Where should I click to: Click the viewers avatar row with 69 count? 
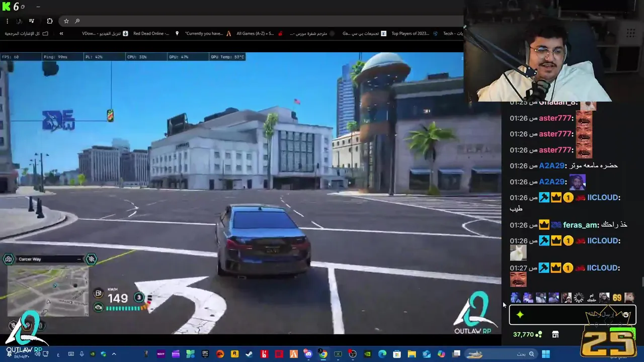(x=573, y=298)
